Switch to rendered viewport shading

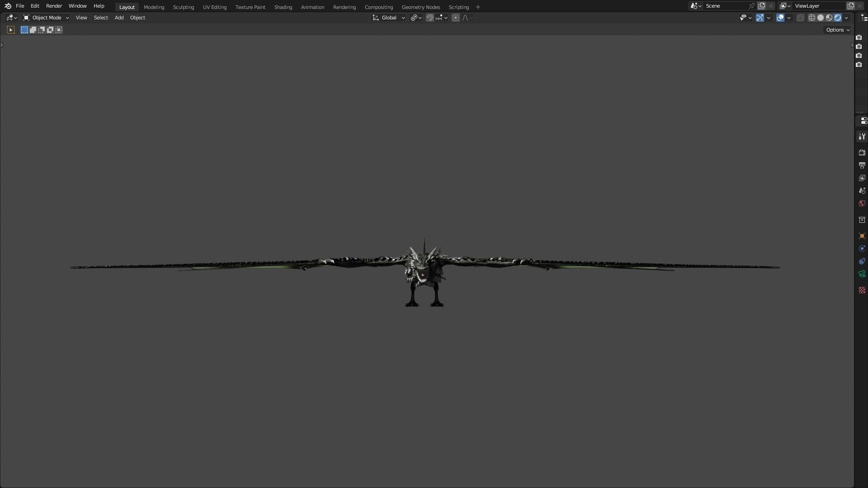coord(838,18)
